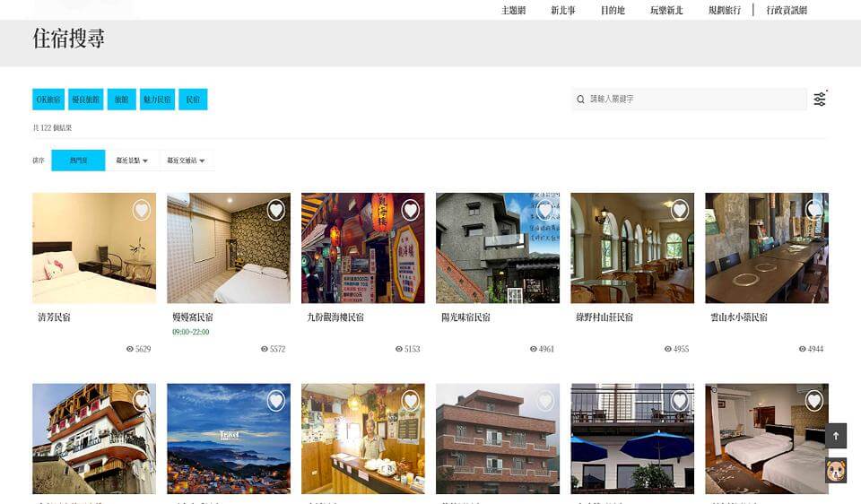Viewport: 861px width, 504px height.
Task: Like 陽光味宿民宿 using heart icon
Action: pos(544,210)
